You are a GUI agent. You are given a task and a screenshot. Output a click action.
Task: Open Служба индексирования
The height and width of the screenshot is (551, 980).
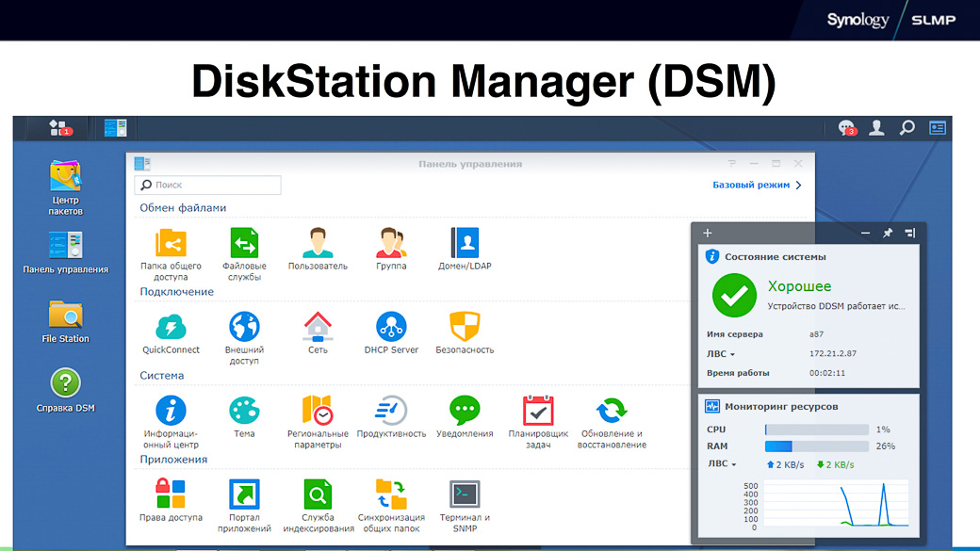point(318,506)
